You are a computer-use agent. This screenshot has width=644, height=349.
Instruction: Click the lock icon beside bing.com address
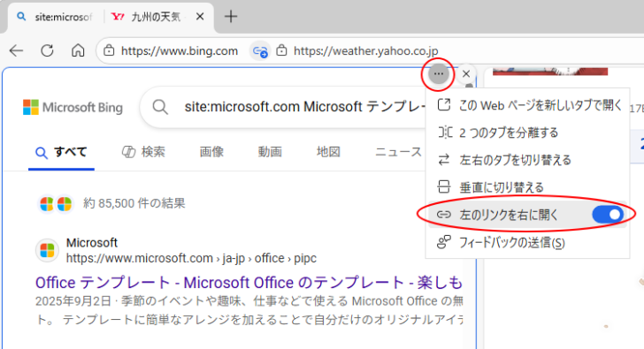tap(109, 50)
